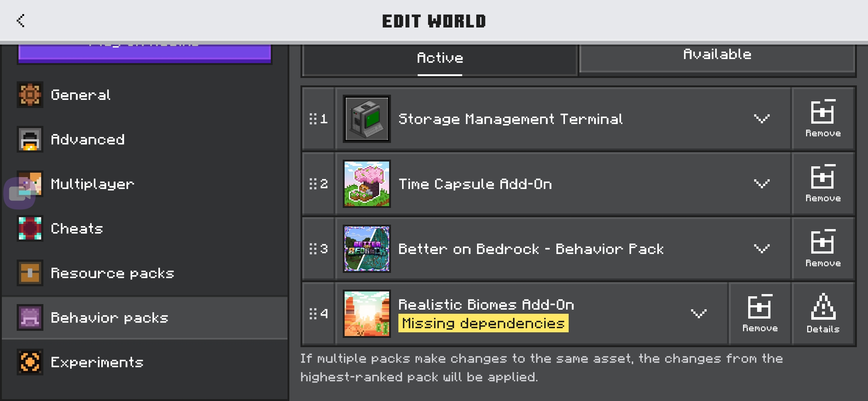868x401 pixels.
Task: Open Multiplayer settings
Action: 145,184
